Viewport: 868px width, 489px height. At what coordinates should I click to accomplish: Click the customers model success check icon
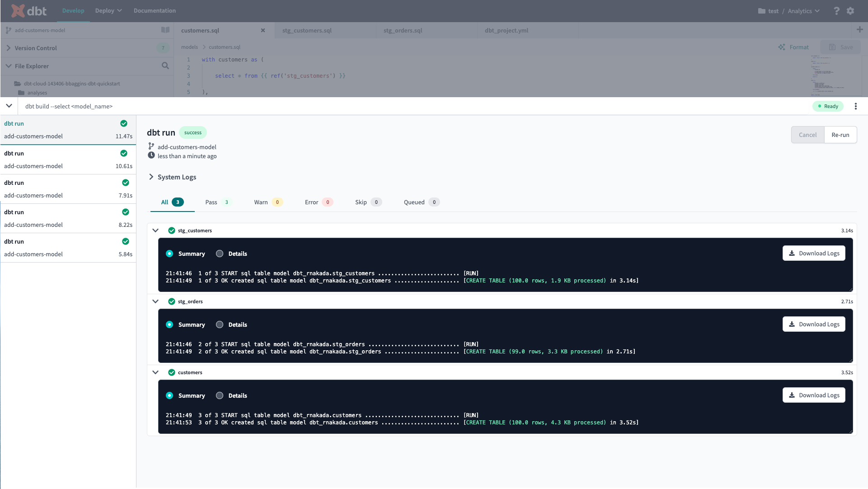pyautogui.click(x=172, y=372)
